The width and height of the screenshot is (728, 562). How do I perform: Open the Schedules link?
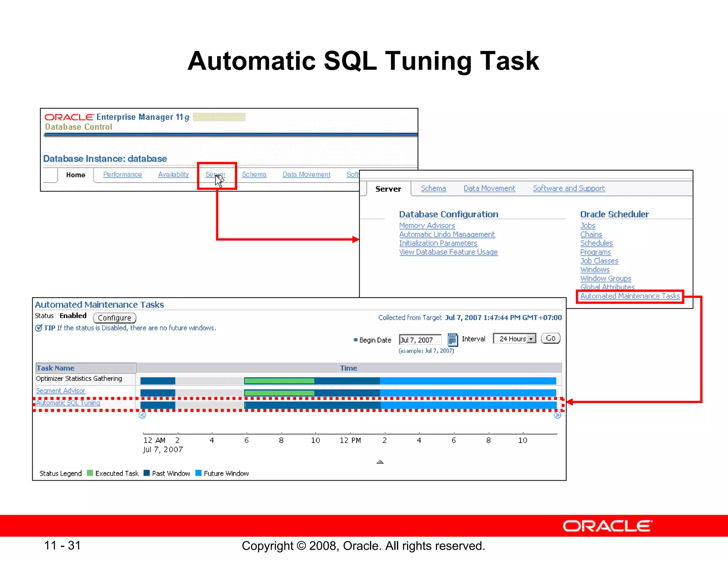(596, 243)
